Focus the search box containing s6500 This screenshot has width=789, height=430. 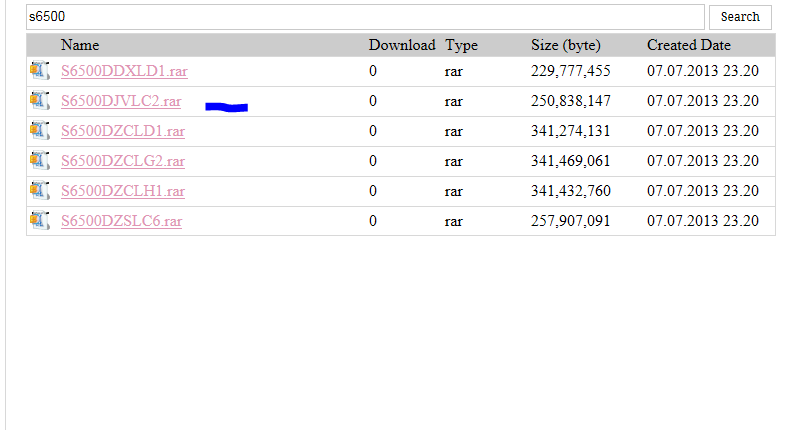(365, 17)
